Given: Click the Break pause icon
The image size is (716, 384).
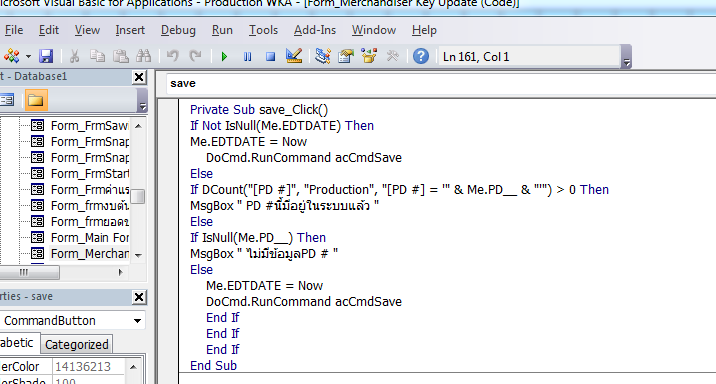Looking at the screenshot, I should (x=247, y=57).
